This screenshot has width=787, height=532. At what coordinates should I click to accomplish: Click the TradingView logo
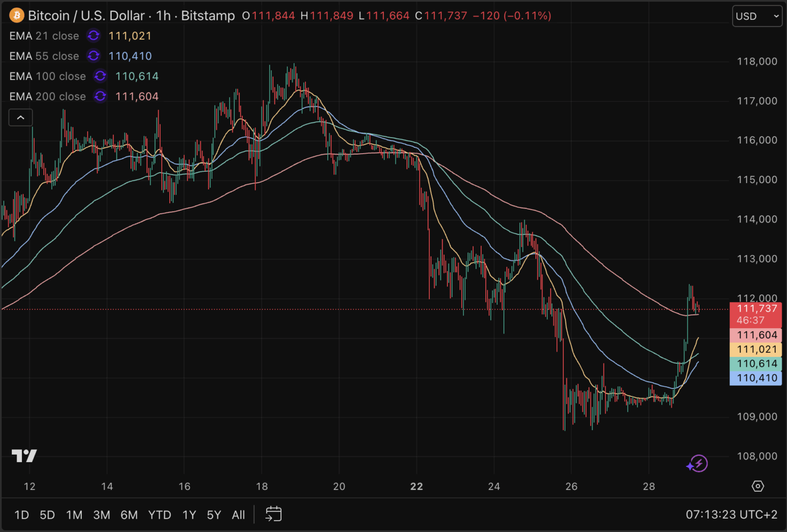coord(25,456)
